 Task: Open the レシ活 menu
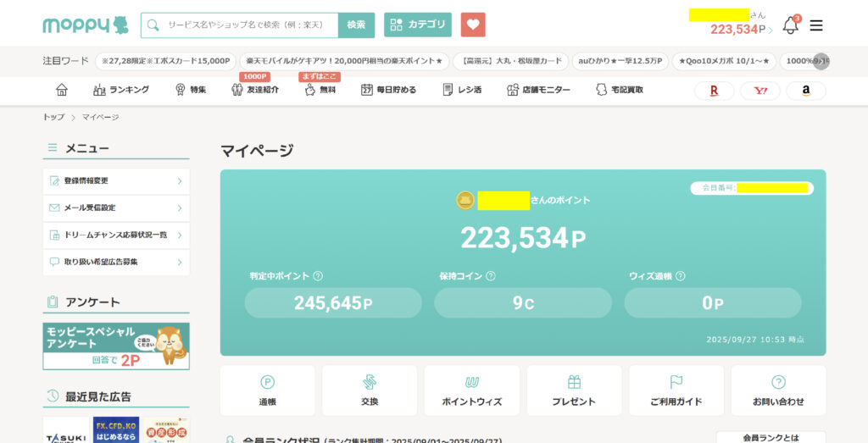pyautogui.click(x=462, y=90)
